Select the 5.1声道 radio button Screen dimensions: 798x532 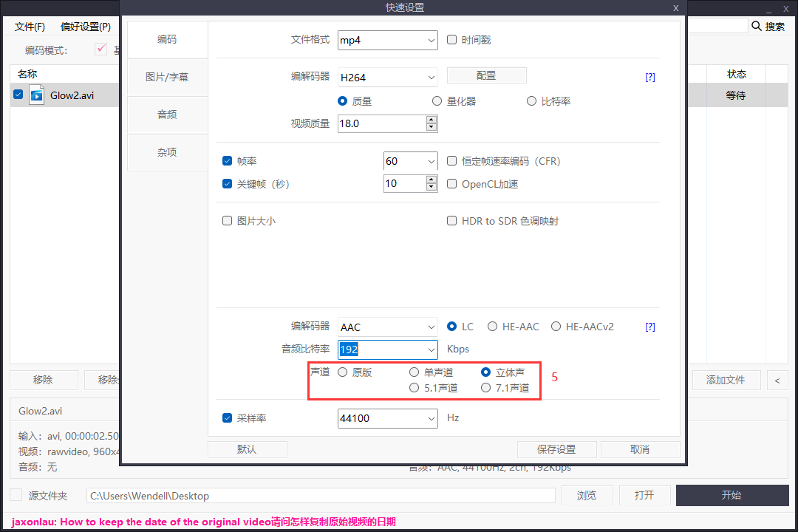pyautogui.click(x=415, y=388)
